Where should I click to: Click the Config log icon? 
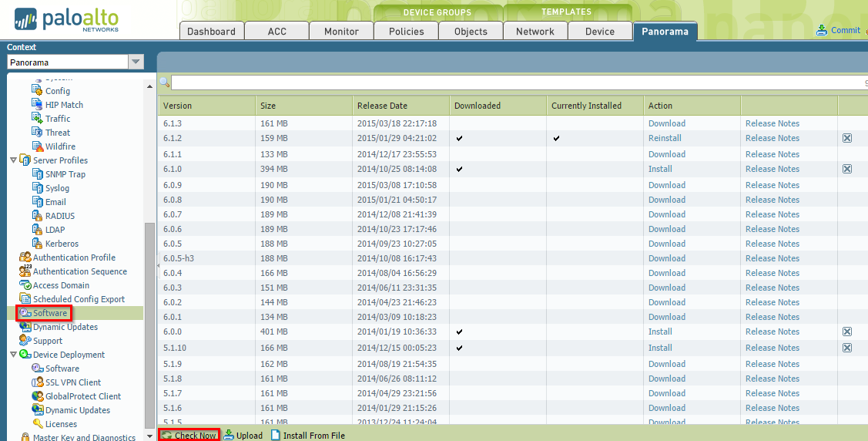coord(37,90)
